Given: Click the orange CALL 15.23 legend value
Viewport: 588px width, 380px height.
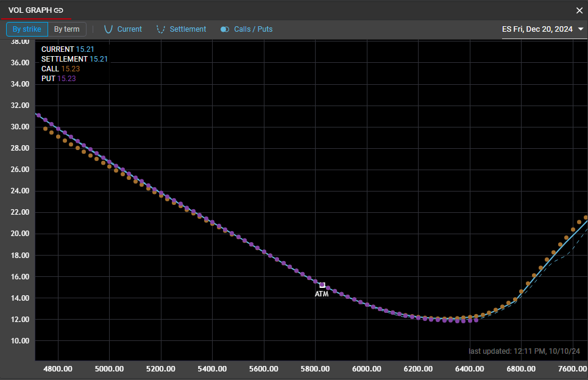Looking at the screenshot, I should (70, 69).
